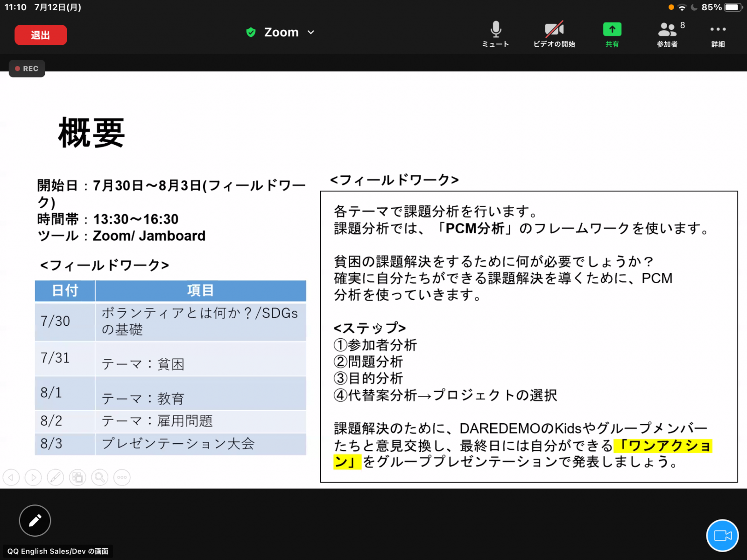The height and width of the screenshot is (560, 747).
Task: Open the see-all-slides icon
Action: click(x=78, y=477)
